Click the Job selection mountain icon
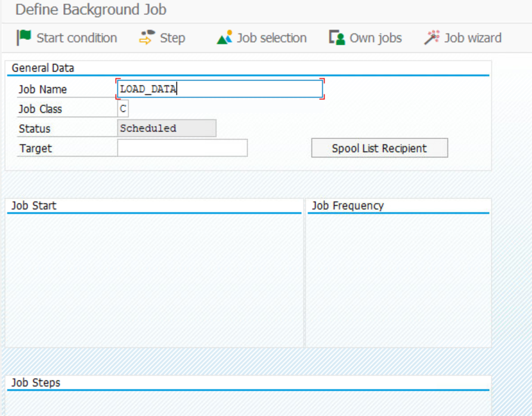 [225, 38]
